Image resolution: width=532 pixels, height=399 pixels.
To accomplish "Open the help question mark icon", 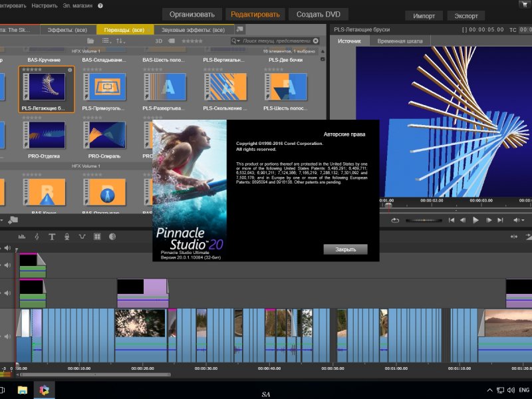I will pyautogui.click(x=100, y=6).
